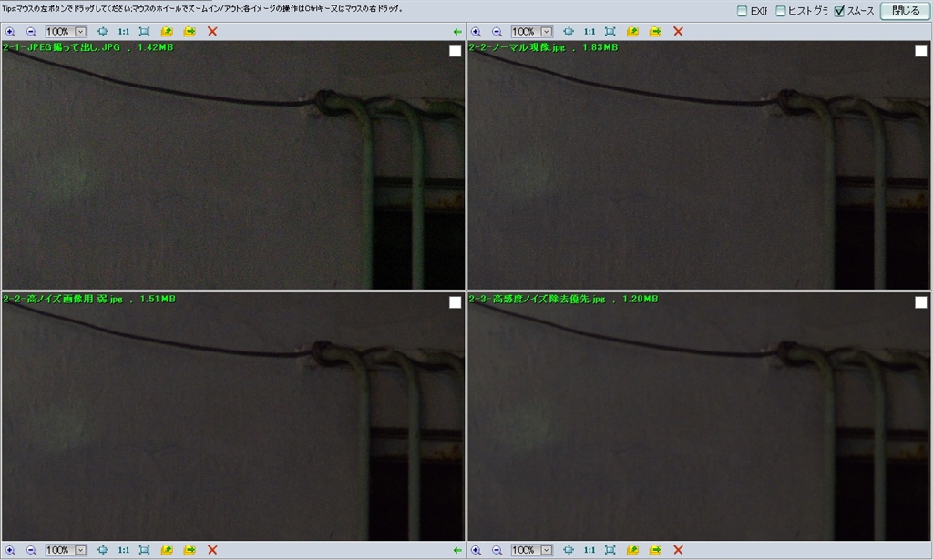The image size is (933, 560).
Task: Set 1:1 view for 2-3-高感度ノイズ除去優先 image
Action: 590,550
